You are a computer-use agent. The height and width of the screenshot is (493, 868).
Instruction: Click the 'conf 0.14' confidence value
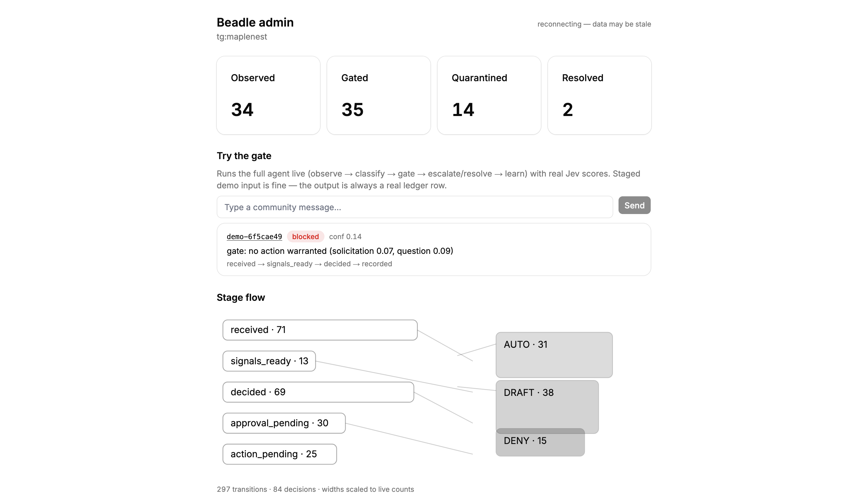(345, 237)
